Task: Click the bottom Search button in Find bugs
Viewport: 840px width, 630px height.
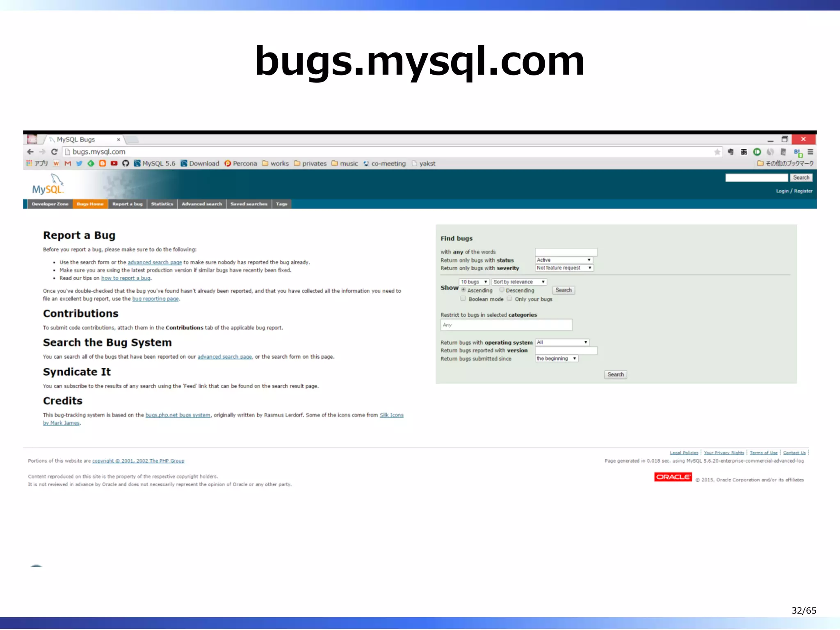Action: (x=615, y=374)
